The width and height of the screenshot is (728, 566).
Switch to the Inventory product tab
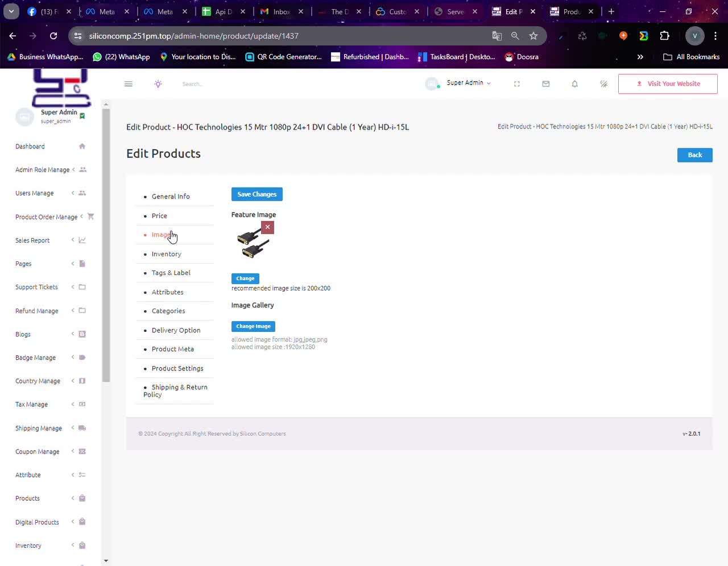tap(167, 254)
